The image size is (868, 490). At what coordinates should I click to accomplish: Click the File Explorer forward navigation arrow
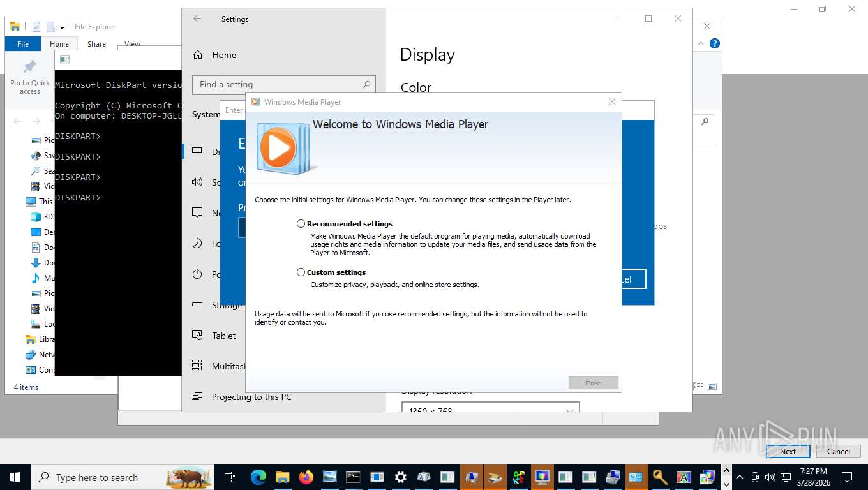36,121
